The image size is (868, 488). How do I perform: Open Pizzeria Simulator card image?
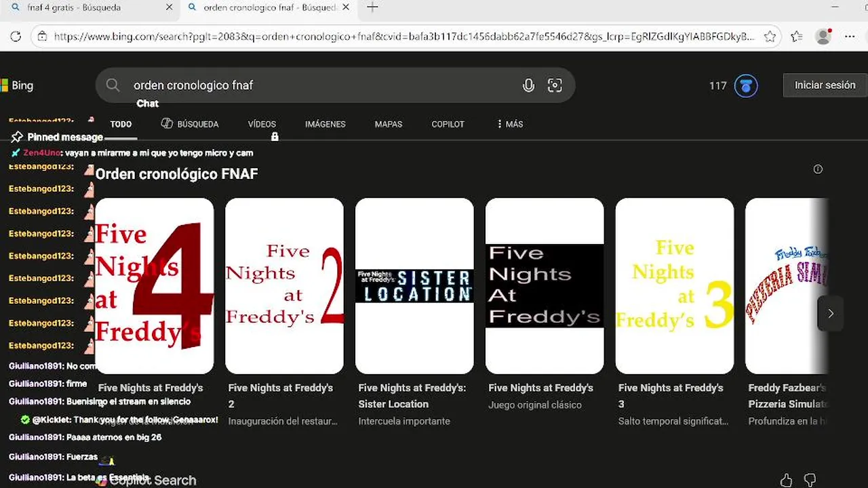tap(787, 286)
